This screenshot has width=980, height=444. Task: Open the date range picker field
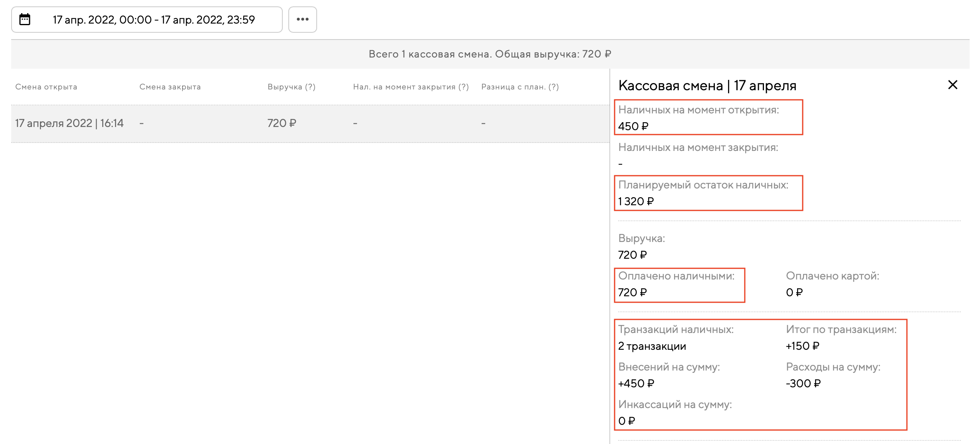(x=153, y=20)
